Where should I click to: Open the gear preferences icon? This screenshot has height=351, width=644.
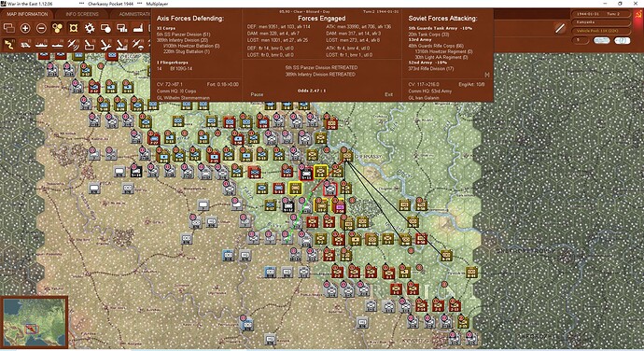point(90,28)
